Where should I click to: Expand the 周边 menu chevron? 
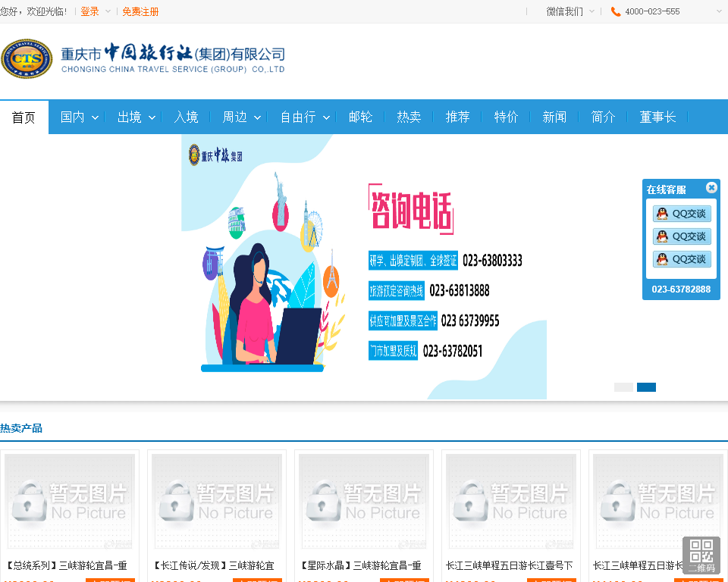pyautogui.click(x=257, y=118)
